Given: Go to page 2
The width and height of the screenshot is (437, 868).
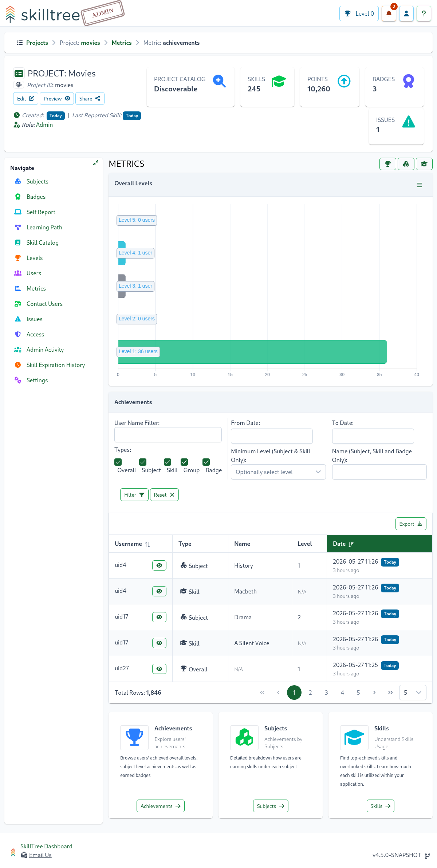Looking at the screenshot, I should [x=310, y=693].
